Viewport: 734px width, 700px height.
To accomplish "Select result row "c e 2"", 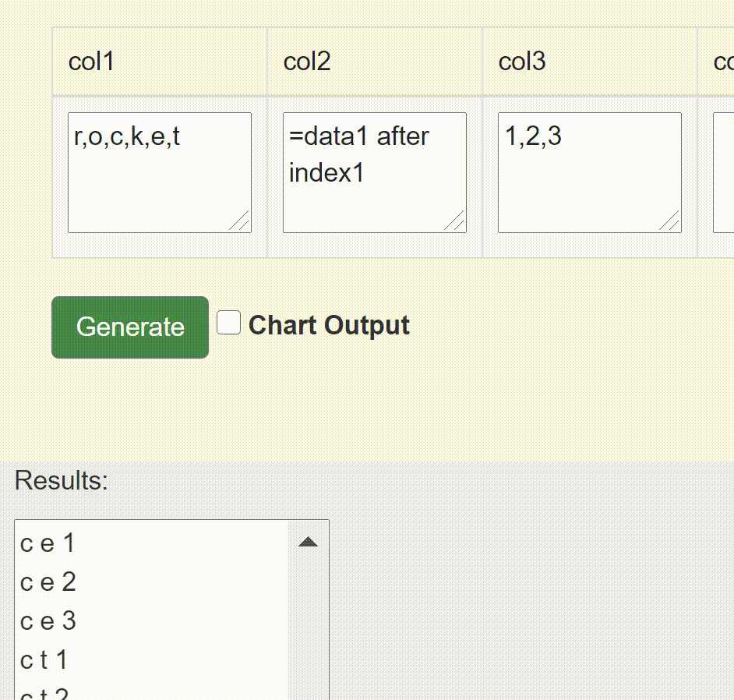I will tap(152, 582).
